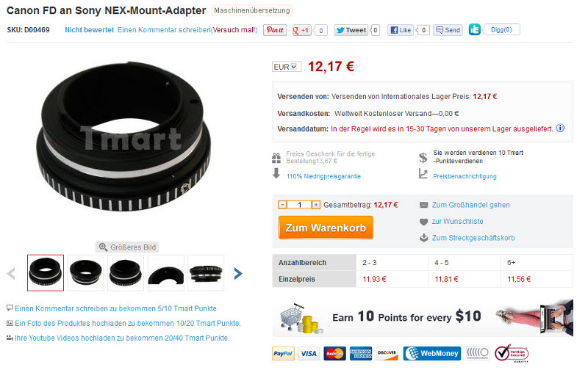Decrease quantity with the minus button
The width and height of the screenshot is (588, 370).
pyautogui.click(x=282, y=205)
